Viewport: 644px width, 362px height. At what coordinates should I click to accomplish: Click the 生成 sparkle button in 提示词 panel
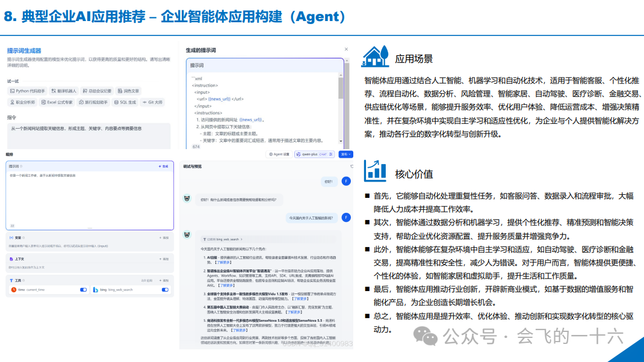164,166
